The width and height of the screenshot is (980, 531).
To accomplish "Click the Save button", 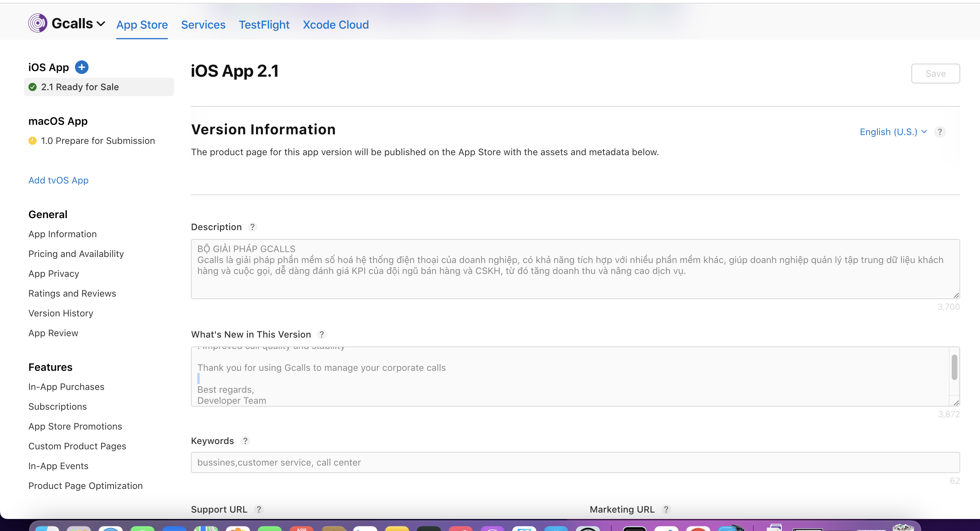I will tap(935, 74).
